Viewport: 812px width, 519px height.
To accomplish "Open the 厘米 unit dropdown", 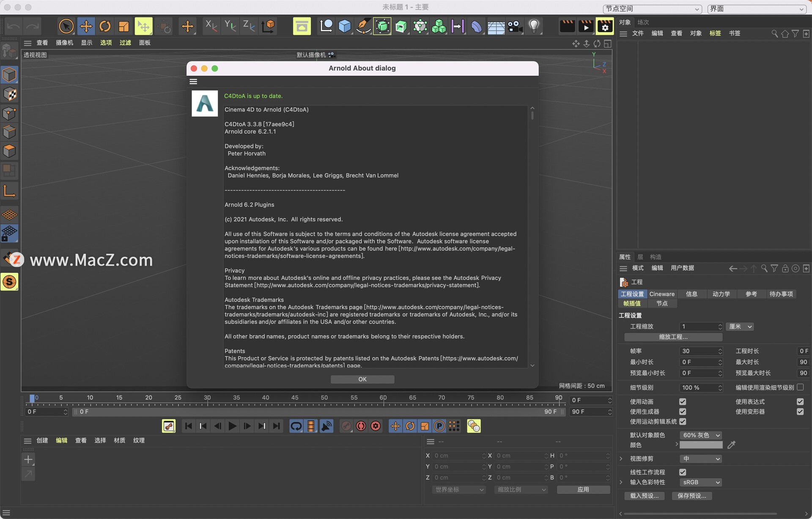I will (740, 327).
